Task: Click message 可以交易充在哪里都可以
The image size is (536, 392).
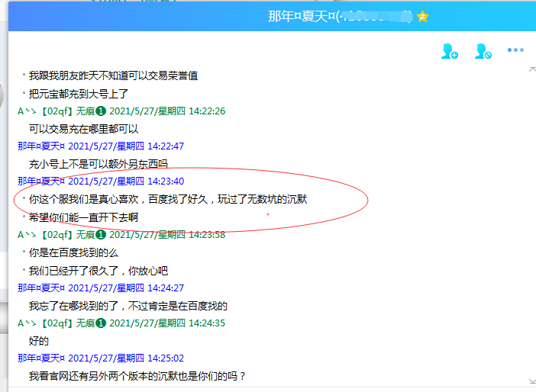Action: 83,129
